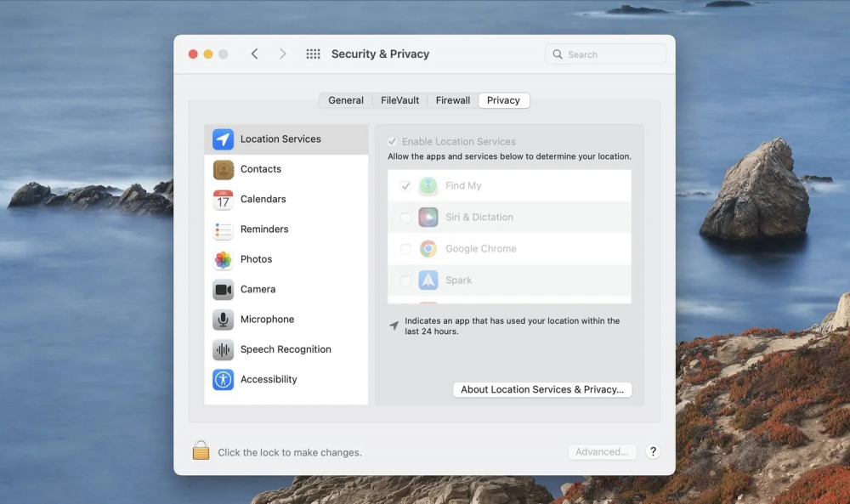
Task: Select Location Services in the sidebar
Action: point(280,139)
